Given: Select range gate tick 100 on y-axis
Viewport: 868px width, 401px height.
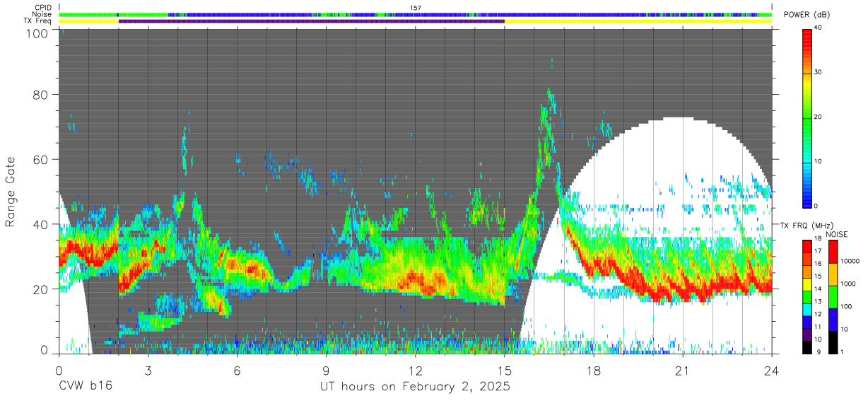Looking at the screenshot, I should pos(37,33).
